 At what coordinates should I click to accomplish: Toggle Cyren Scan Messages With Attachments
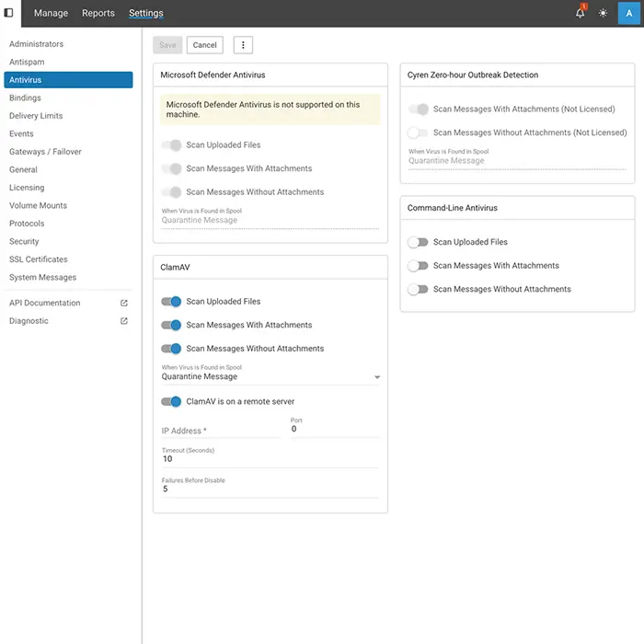tap(418, 109)
